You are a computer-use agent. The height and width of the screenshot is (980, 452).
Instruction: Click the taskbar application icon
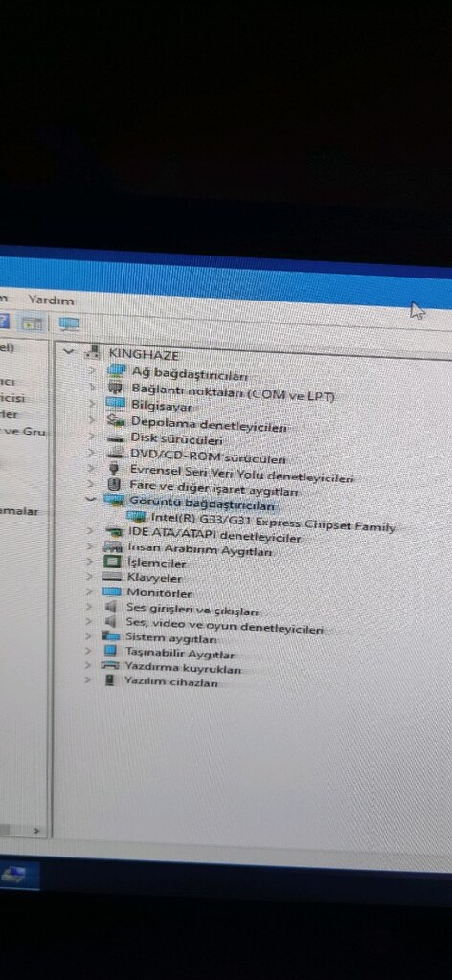coord(13,876)
